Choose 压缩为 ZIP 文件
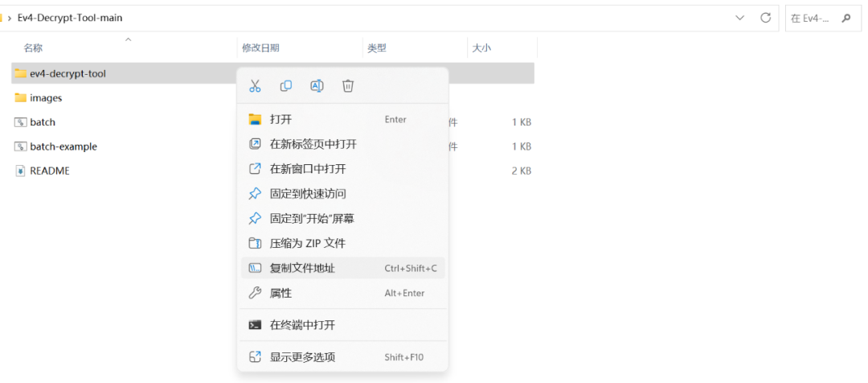 pyautogui.click(x=307, y=243)
